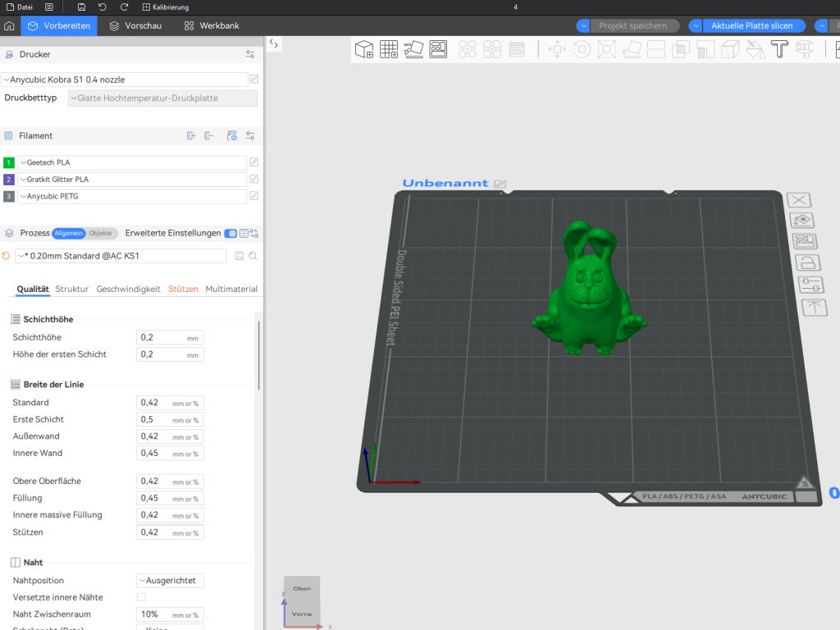Select the Text tool T icon

click(779, 49)
